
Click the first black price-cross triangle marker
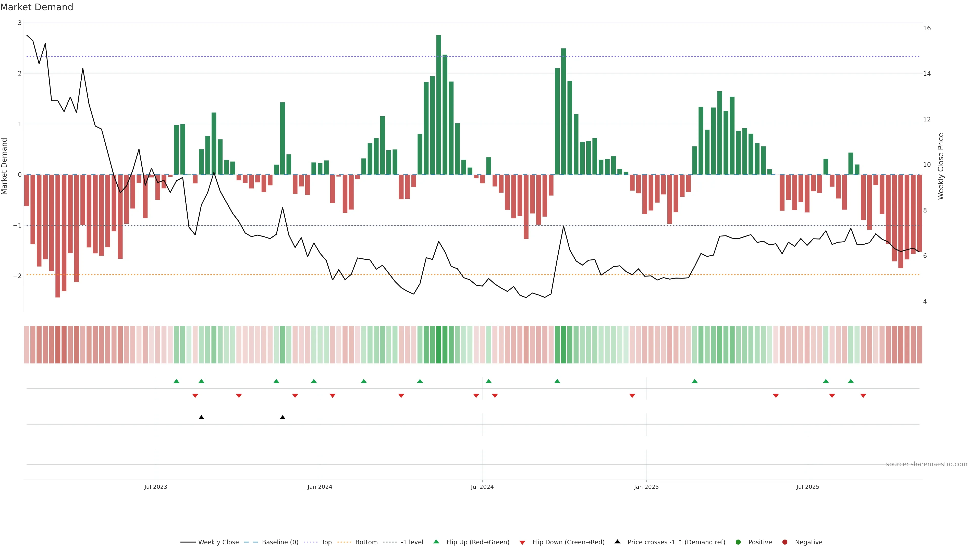tap(201, 418)
